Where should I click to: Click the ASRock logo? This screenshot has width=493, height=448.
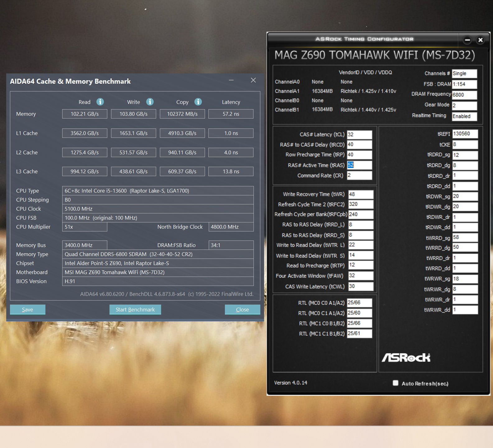[x=406, y=357]
